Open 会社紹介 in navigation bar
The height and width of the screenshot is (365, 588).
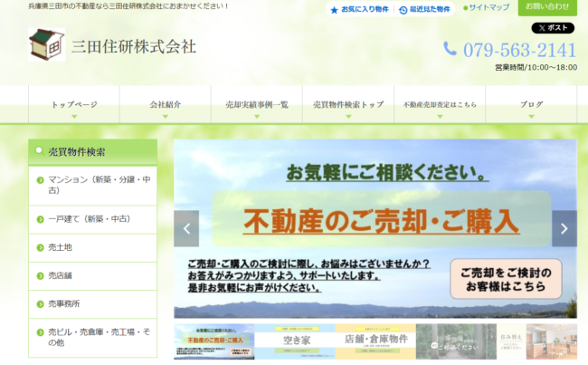tap(166, 104)
